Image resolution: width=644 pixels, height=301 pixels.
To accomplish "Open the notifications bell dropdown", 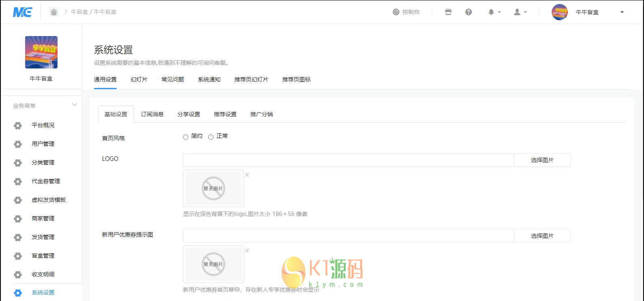I will (x=495, y=12).
